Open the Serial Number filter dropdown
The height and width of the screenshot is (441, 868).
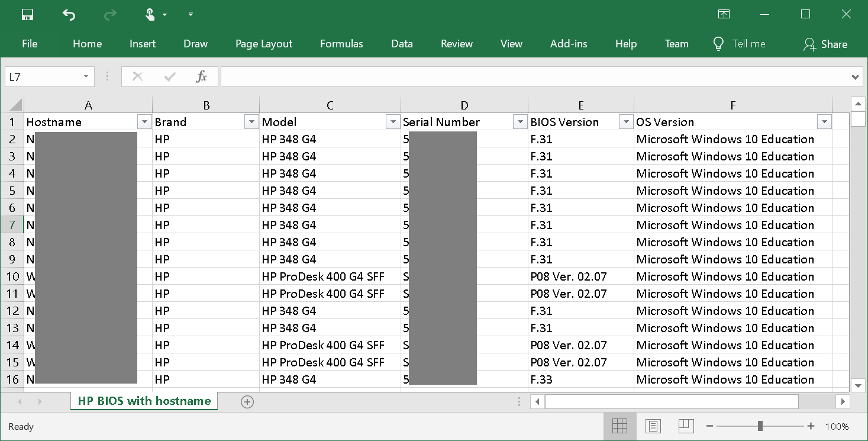(x=520, y=122)
